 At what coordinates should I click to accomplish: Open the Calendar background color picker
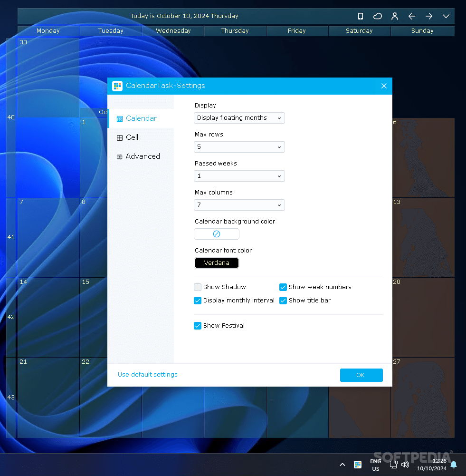pyautogui.click(x=216, y=233)
